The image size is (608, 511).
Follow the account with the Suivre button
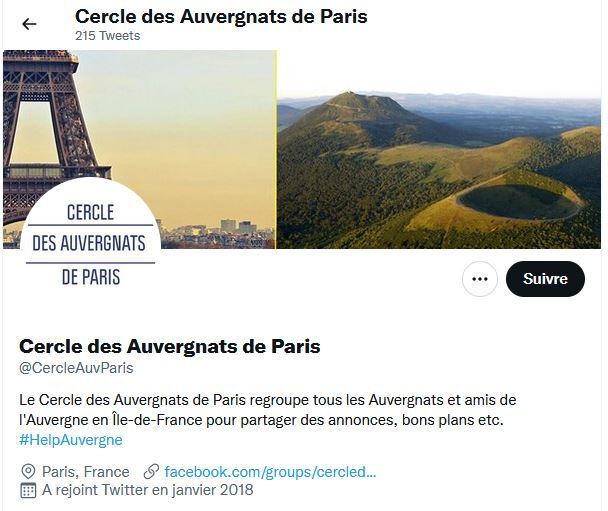point(545,279)
